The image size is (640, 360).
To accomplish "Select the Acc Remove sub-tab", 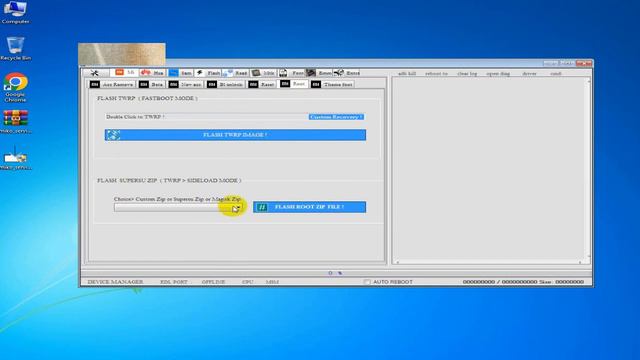I will tap(112, 84).
